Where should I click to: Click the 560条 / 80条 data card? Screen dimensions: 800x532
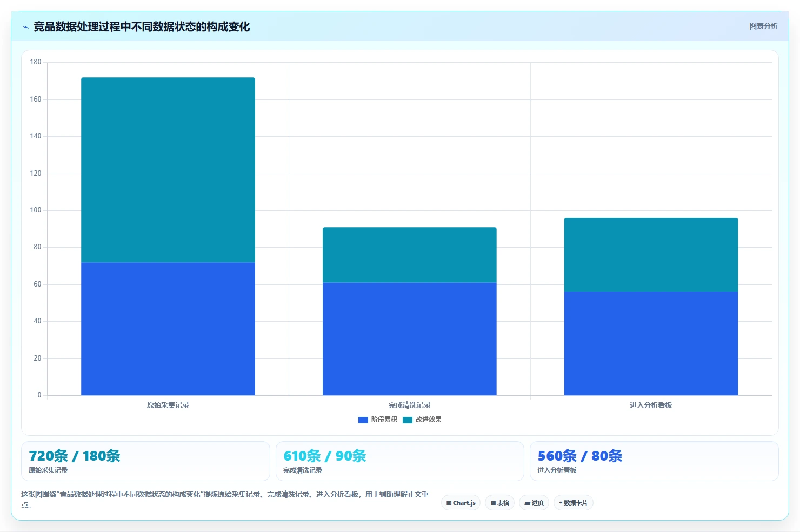tap(654, 461)
